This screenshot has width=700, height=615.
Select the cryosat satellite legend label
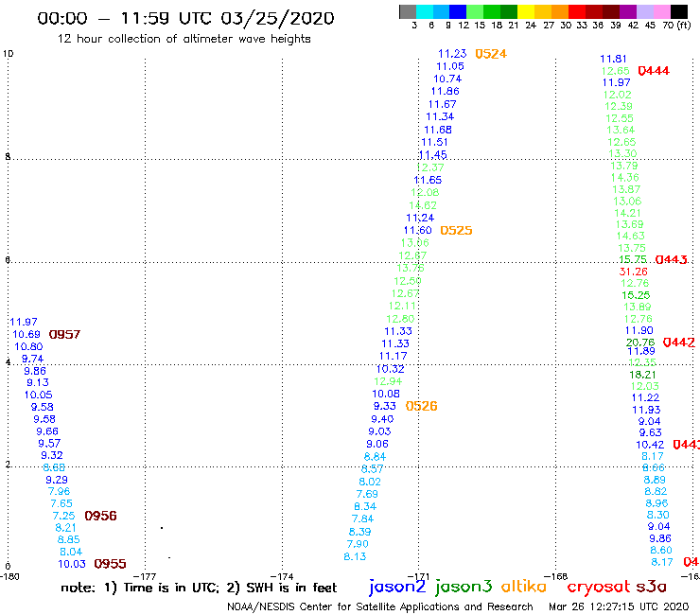click(599, 587)
